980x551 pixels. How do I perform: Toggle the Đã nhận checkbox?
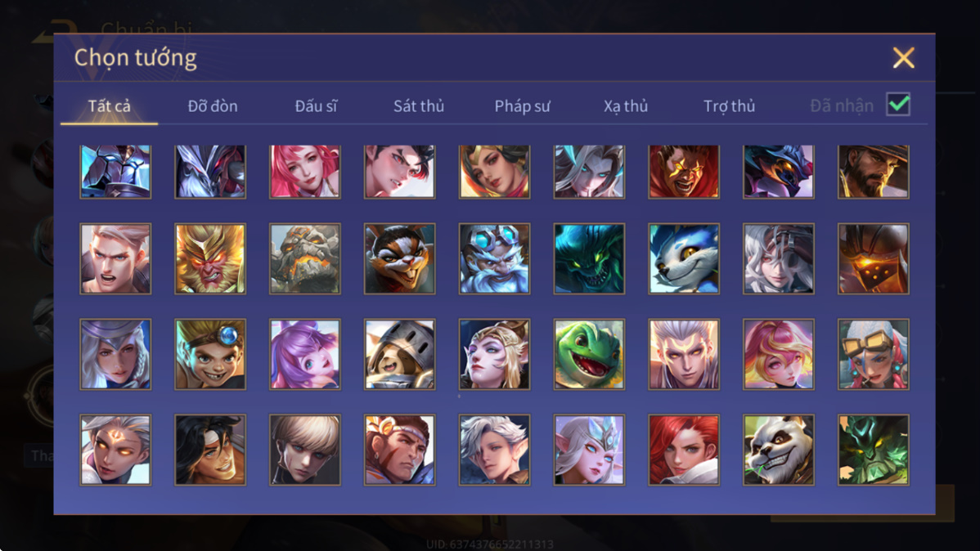(898, 105)
